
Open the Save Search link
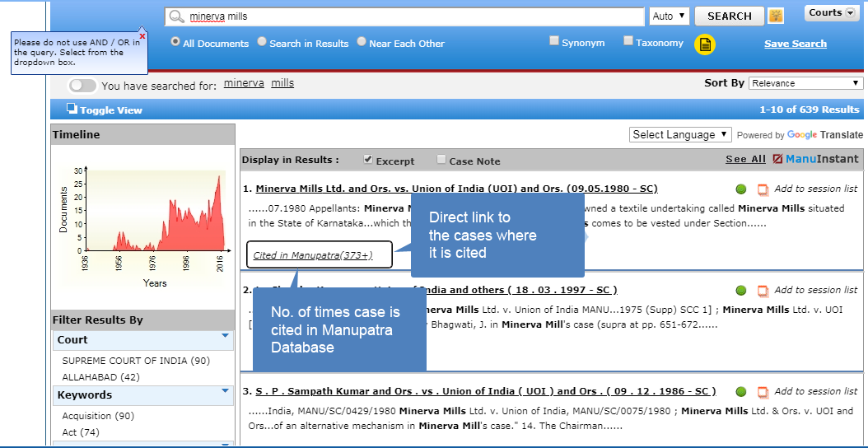pyautogui.click(x=795, y=44)
